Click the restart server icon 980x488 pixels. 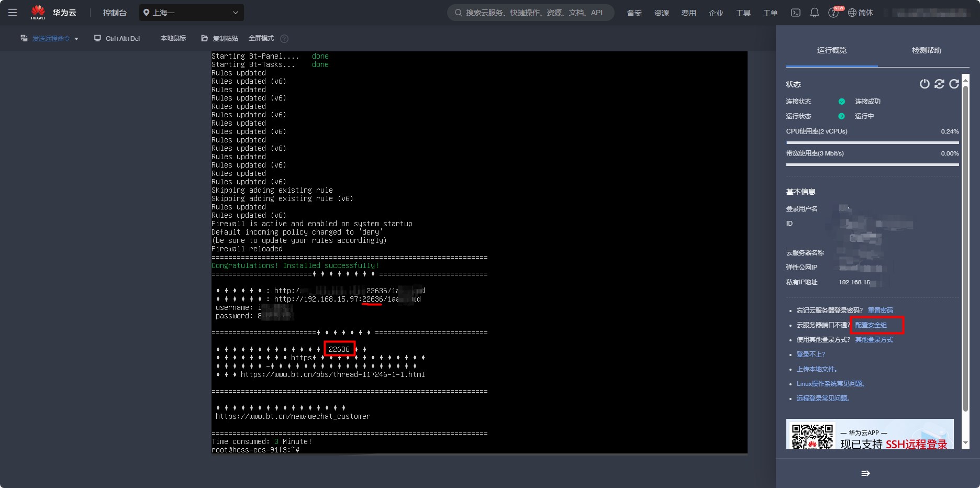tap(939, 84)
